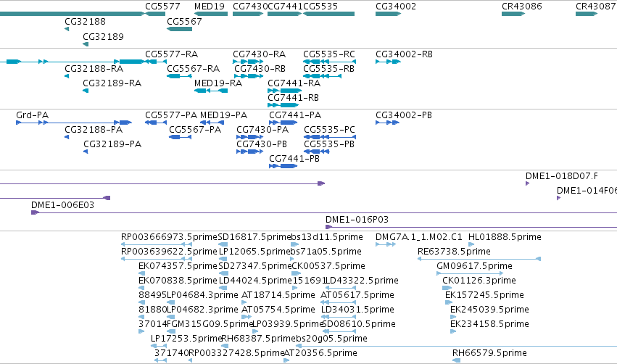Click the CG7441-PB protein label
This screenshot has width=617, height=364.
tap(294, 159)
